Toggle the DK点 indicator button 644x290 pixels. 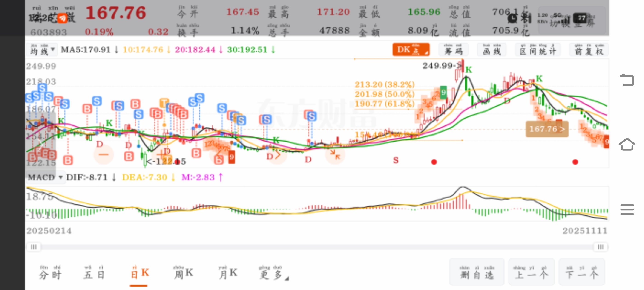[411, 49]
